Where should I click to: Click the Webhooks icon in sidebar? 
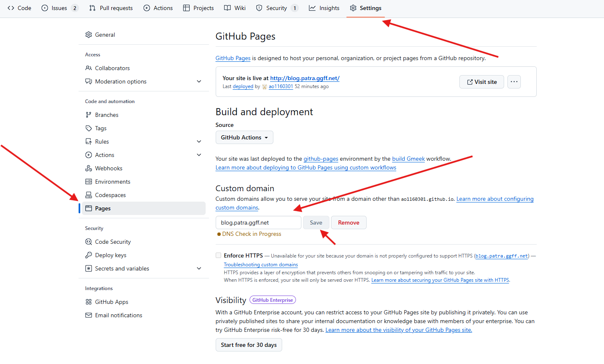click(89, 168)
